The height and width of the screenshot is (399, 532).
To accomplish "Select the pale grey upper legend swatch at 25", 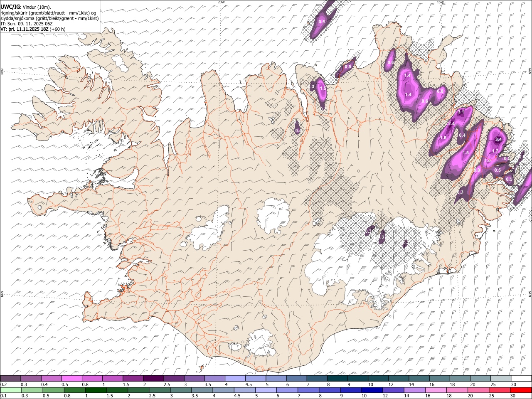I will 500,378.
